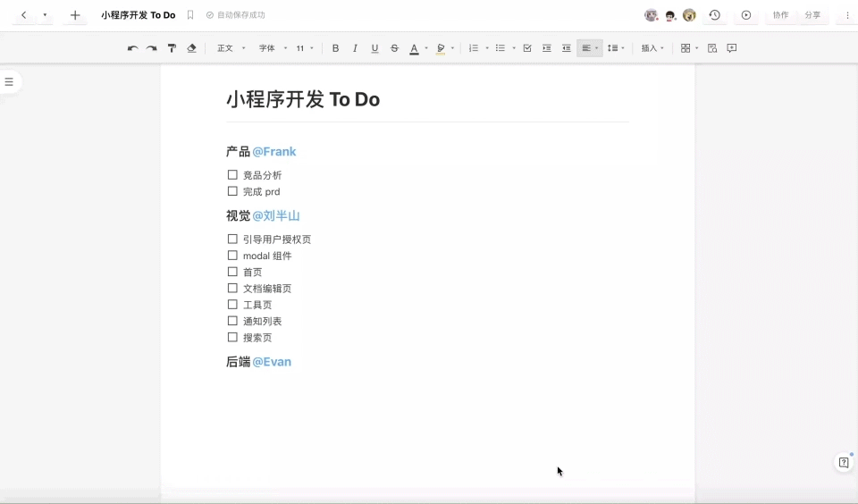The height and width of the screenshot is (504, 858).
Task: Apply strikethrough formatting
Action: pos(394,48)
